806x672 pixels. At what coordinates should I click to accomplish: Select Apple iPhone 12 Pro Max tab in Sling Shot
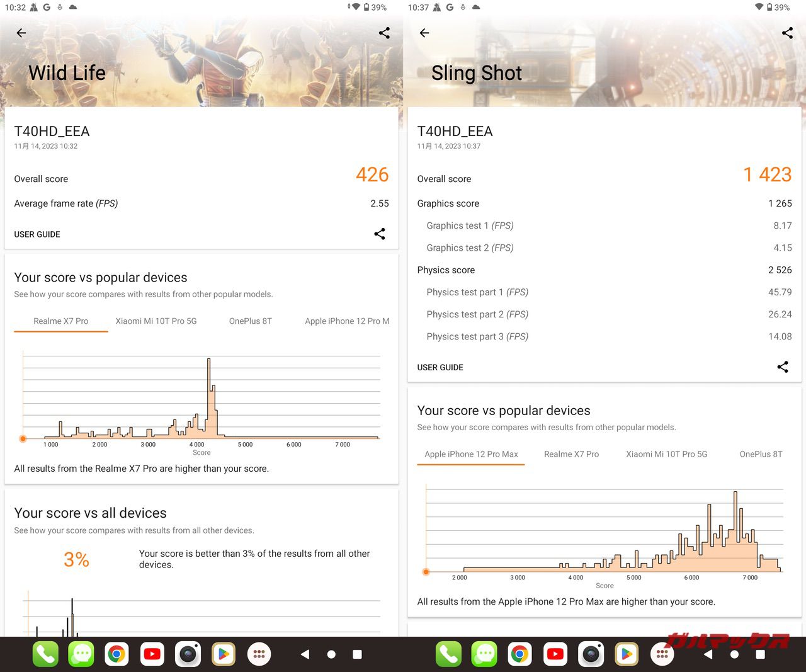471,454
